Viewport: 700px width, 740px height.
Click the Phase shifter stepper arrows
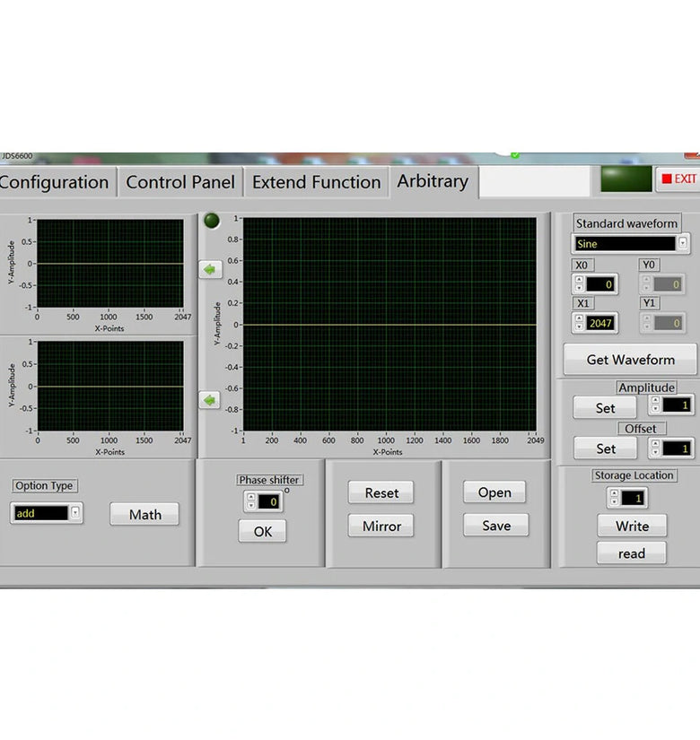(250, 502)
